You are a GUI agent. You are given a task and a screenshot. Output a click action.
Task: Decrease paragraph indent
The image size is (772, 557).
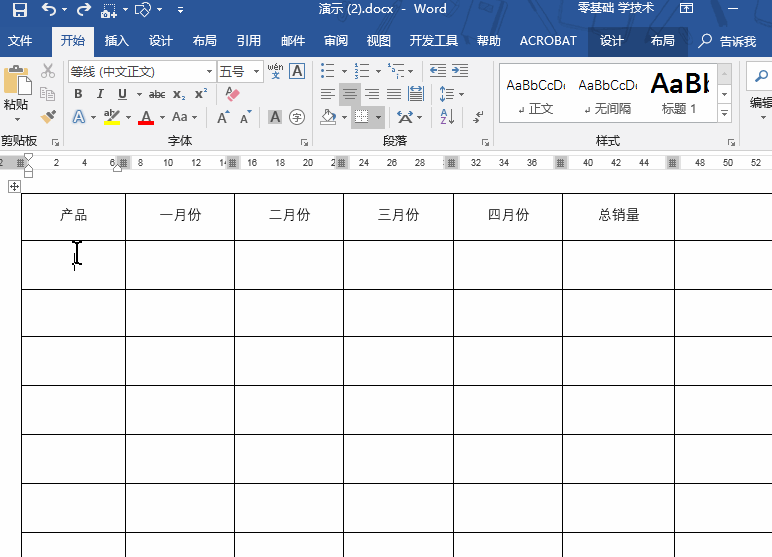click(x=438, y=71)
